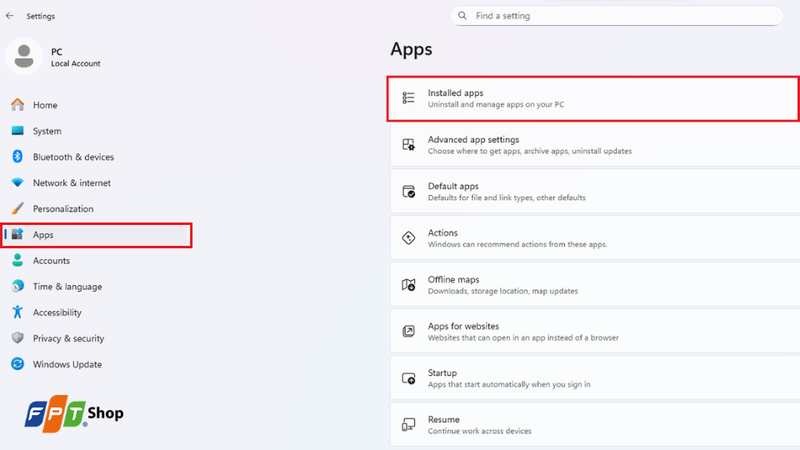800x450 pixels.
Task: Click the Accounts person icon
Action: (x=17, y=260)
